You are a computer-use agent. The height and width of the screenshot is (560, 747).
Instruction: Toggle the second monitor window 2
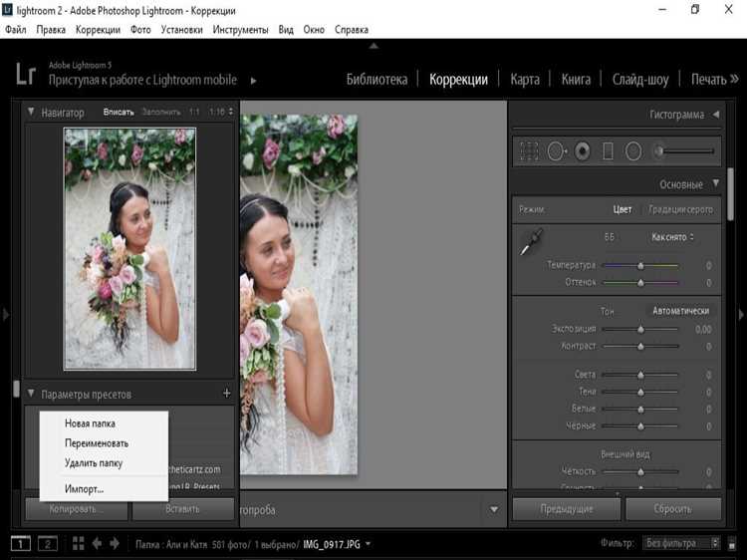click(47, 543)
